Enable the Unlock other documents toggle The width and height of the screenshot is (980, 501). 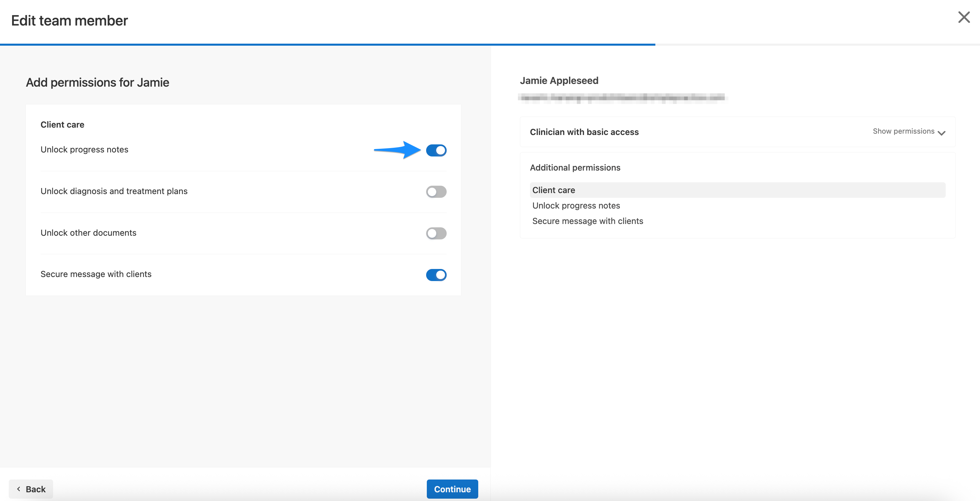point(436,233)
